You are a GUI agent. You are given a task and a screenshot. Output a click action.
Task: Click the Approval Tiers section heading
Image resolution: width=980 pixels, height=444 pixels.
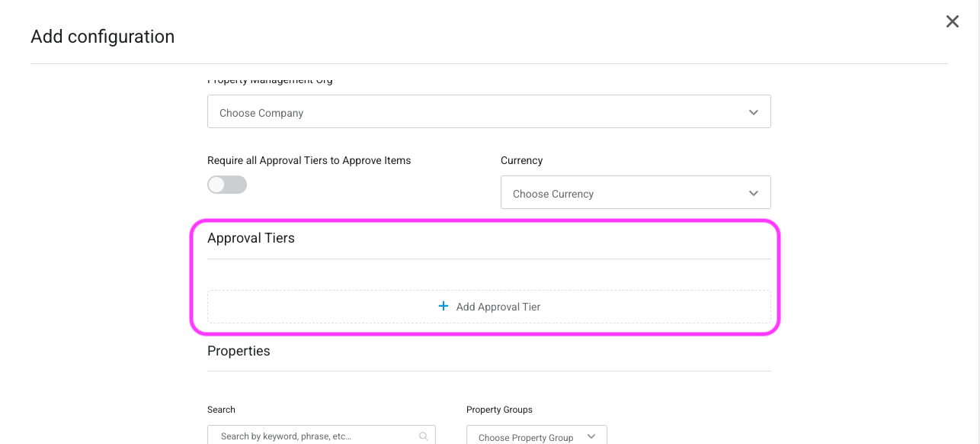[251, 238]
